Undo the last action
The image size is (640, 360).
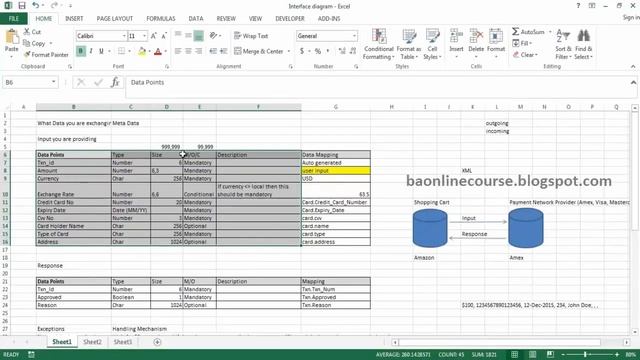(x=36, y=6)
